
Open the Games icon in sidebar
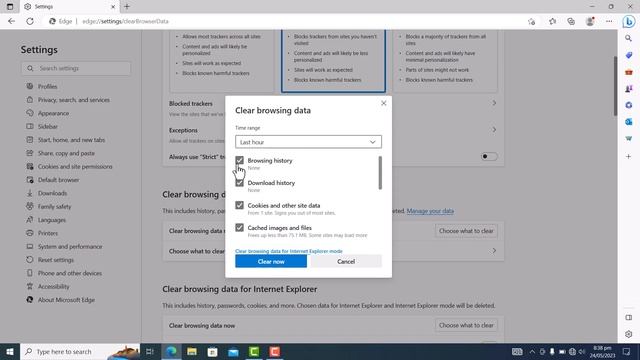point(629,89)
